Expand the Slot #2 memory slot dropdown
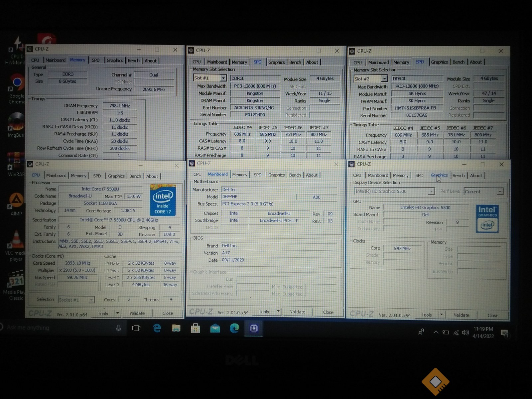The image size is (532, 399). point(384,79)
